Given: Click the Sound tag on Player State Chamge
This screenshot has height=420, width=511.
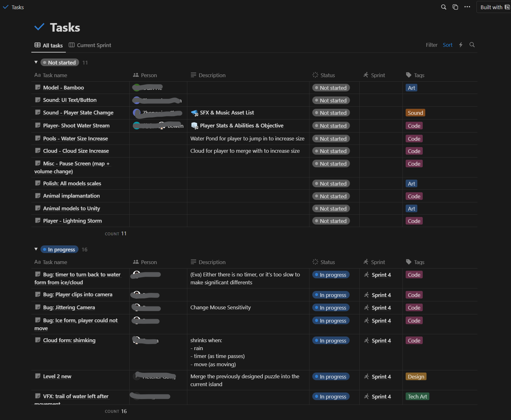Looking at the screenshot, I should [x=415, y=113].
